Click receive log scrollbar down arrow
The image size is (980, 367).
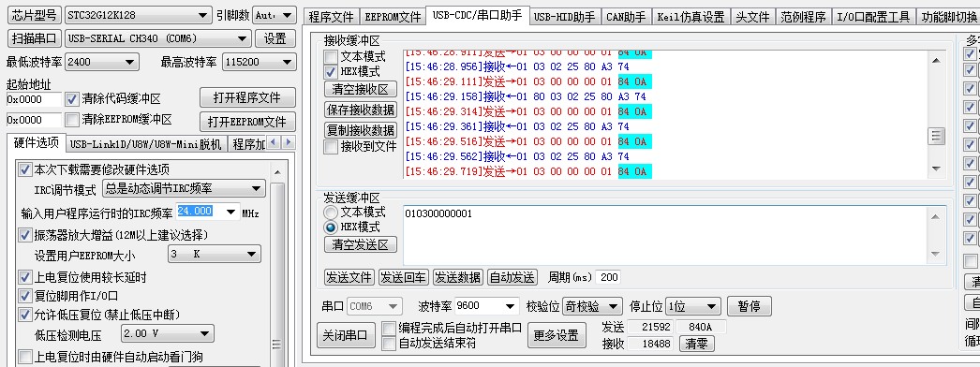(936, 169)
